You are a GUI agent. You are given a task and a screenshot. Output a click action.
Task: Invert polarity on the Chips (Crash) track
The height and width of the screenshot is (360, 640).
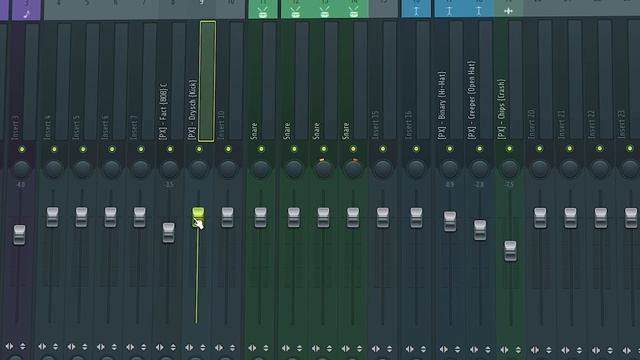point(518,350)
